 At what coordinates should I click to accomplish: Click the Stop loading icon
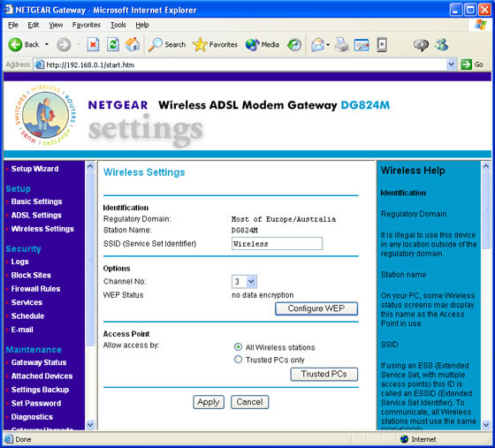(93, 45)
